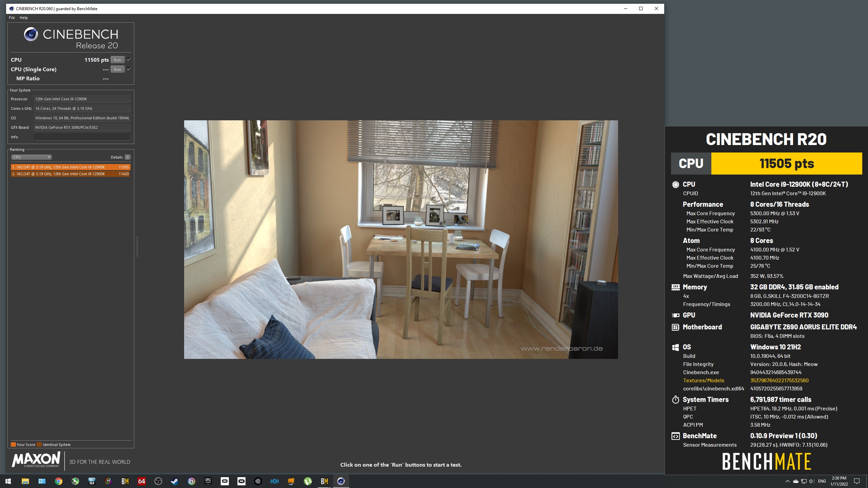This screenshot has height=488, width=868.
Task: Open the card-shaped icon after File Explorer
Action: [42, 481]
